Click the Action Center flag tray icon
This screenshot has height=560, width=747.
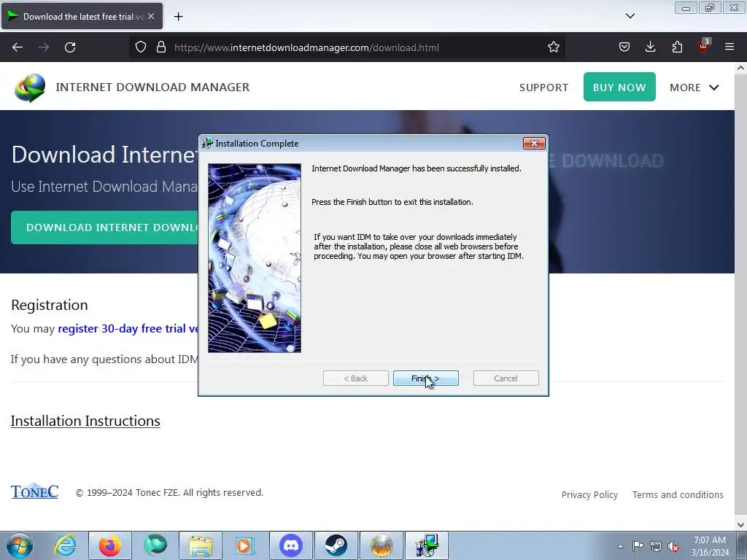point(638,545)
